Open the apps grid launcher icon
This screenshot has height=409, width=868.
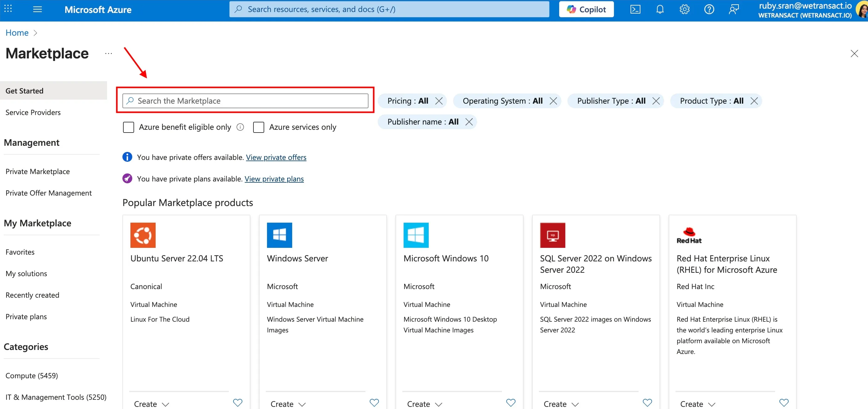click(8, 9)
